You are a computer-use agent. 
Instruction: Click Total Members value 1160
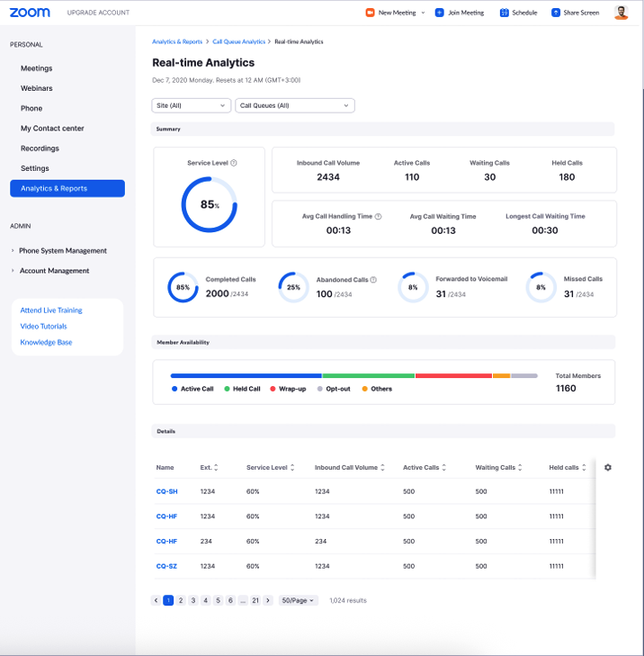pos(566,388)
